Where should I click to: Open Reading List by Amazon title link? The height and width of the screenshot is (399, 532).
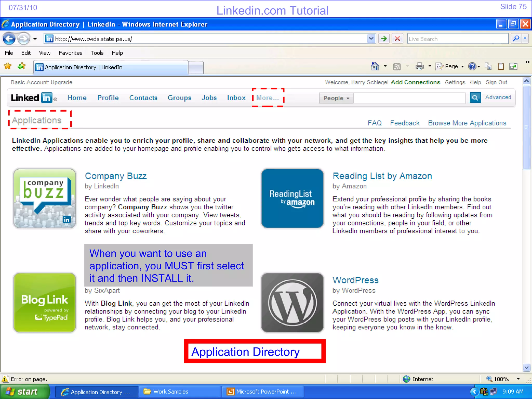click(382, 176)
